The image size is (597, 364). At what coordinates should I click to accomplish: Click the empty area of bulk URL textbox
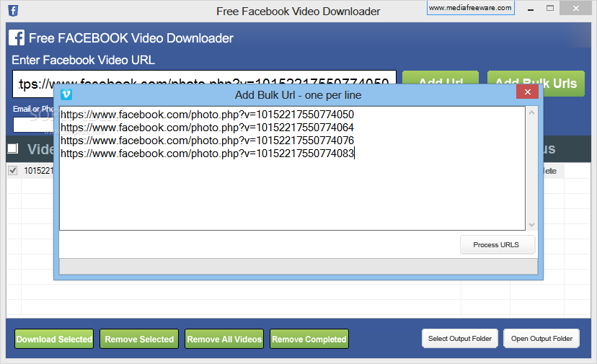click(x=293, y=194)
